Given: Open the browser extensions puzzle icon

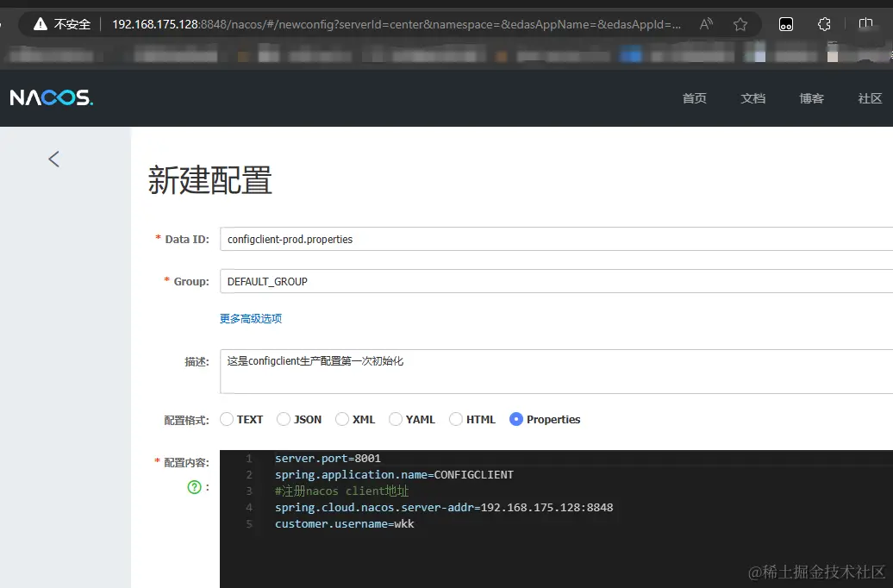Looking at the screenshot, I should (824, 24).
